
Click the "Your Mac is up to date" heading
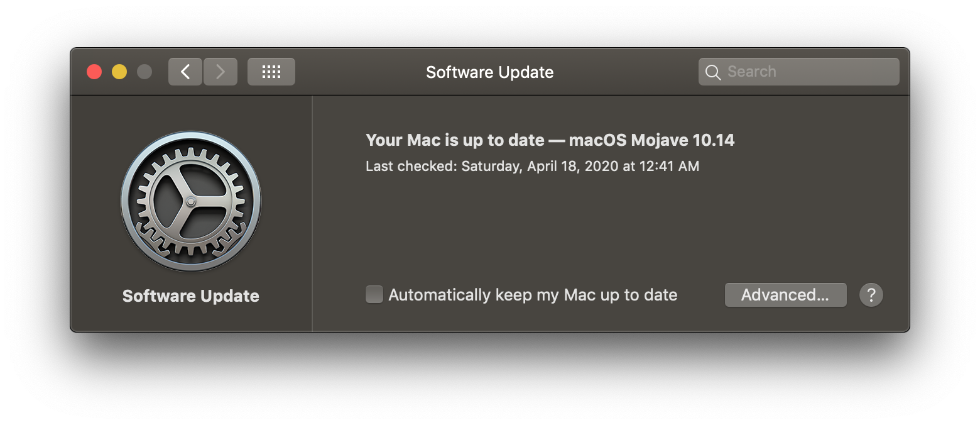coord(455,140)
